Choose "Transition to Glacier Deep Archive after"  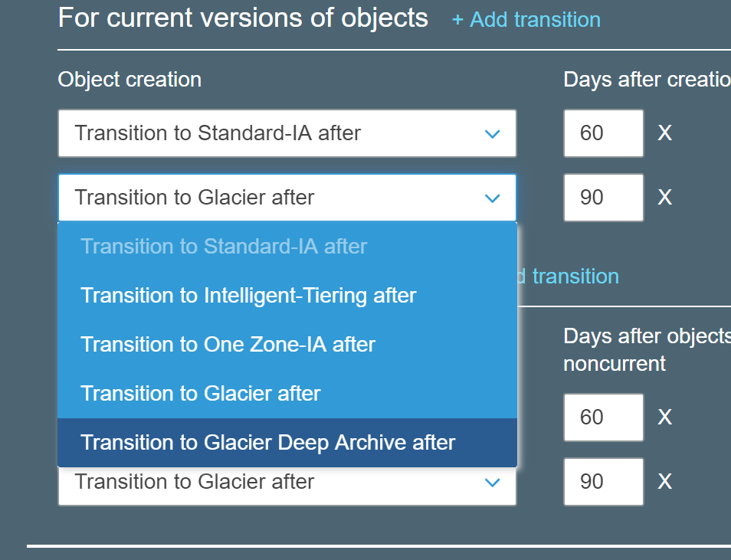pos(267,443)
